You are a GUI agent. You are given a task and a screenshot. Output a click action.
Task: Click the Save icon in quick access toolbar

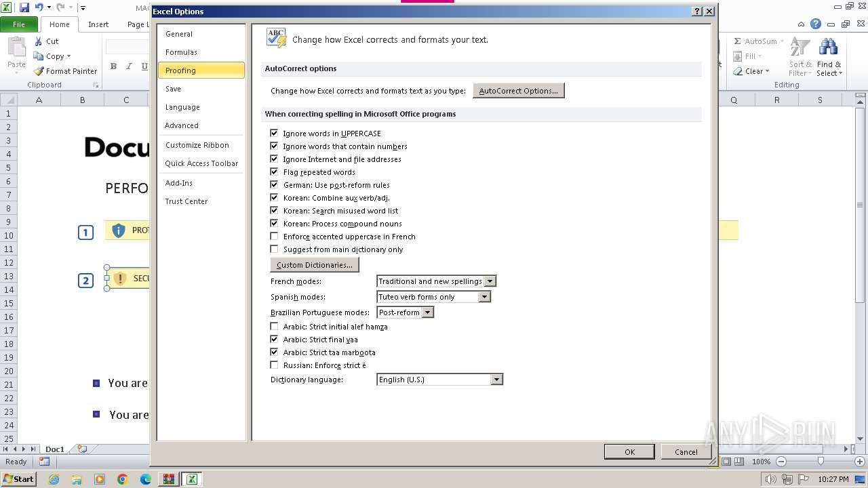pos(24,7)
